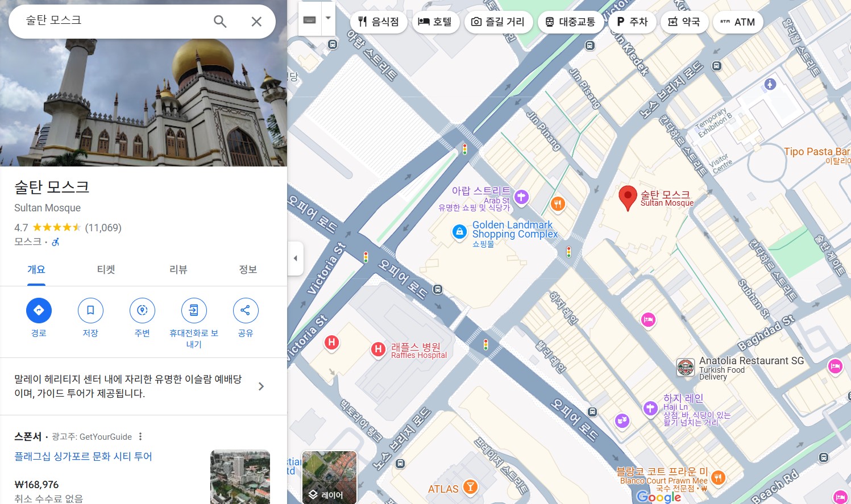
Task: Open the 개요 overview tab
Action: click(x=36, y=269)
